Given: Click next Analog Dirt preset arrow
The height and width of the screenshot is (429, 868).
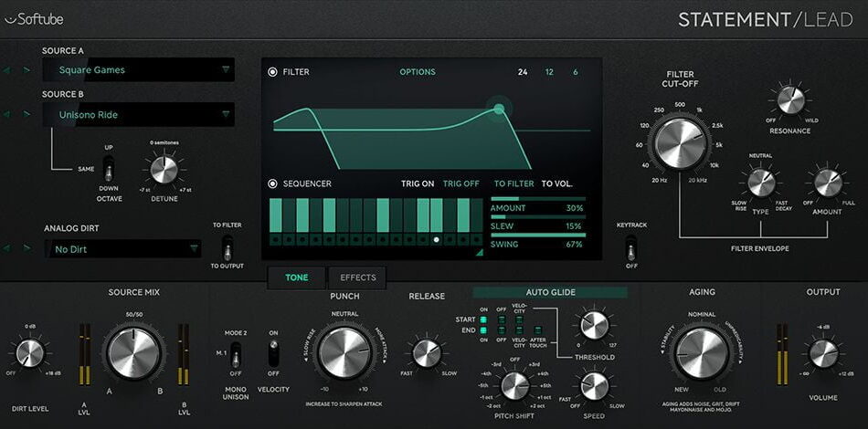Looking at the screenshot, I should pyautogui.click(x=26, y=248).
